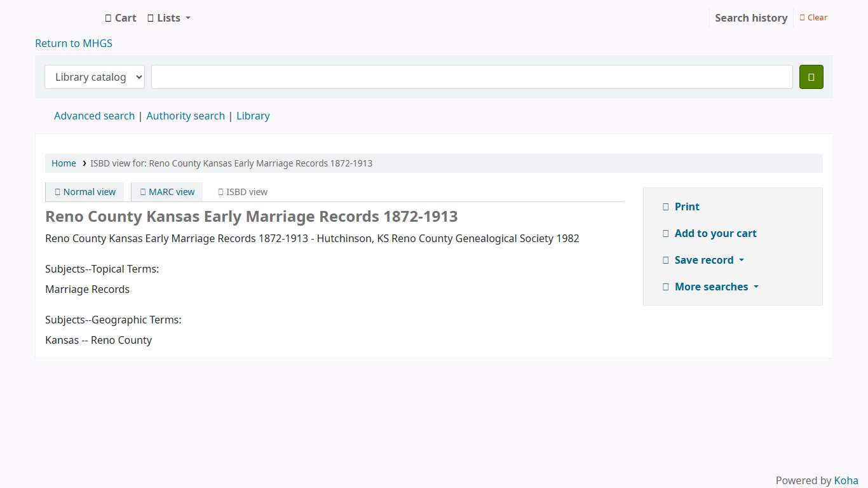Switch to the Normal view tab
The width and height of the screenshot is (868, 488).
click(x=89, y=192)
